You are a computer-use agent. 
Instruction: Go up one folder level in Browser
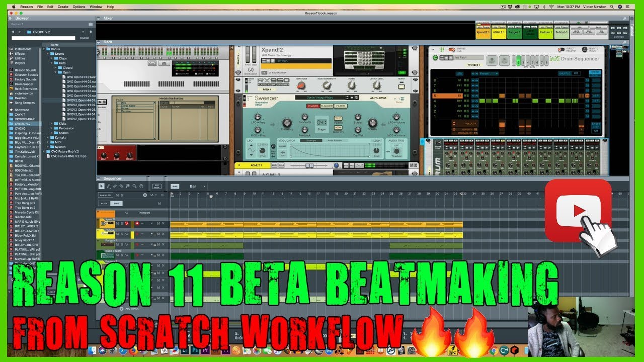(91, 32)
